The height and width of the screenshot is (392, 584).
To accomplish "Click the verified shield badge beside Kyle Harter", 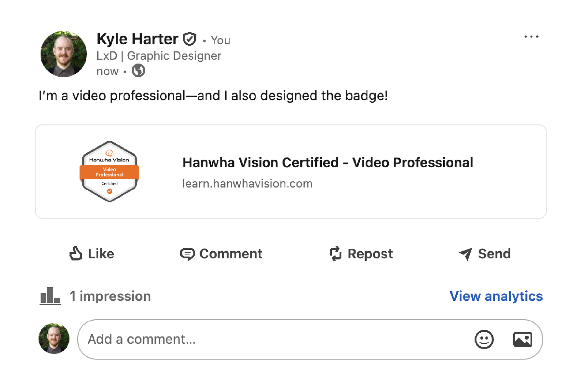I will pos(189,39).
